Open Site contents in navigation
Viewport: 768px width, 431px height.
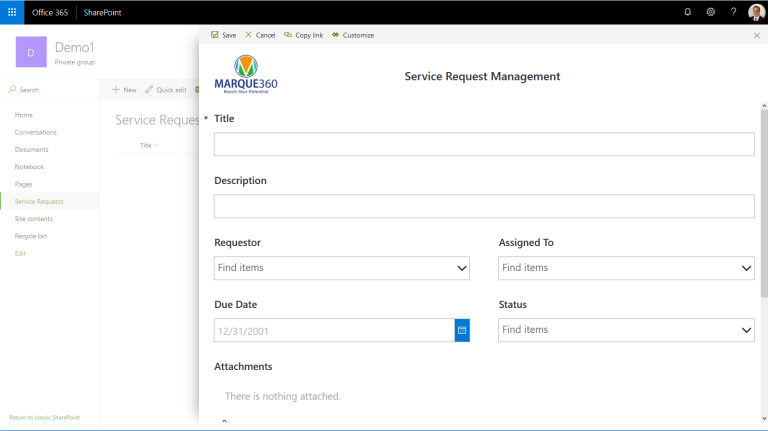(x=34, y=218)
